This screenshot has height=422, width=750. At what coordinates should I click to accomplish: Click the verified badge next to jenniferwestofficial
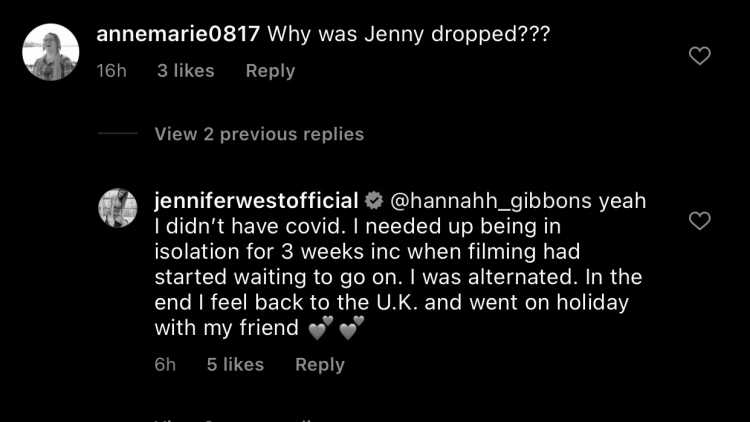tap(374, 201)
